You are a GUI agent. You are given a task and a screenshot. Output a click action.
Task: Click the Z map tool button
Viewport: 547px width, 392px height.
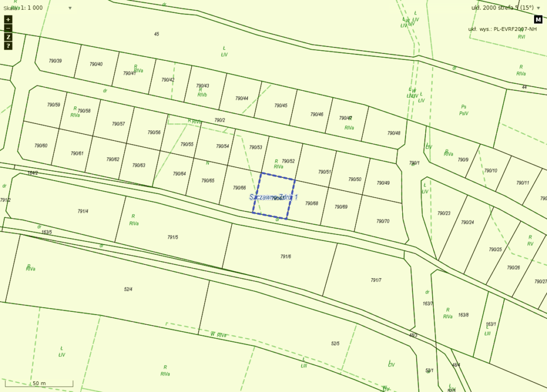8,37
